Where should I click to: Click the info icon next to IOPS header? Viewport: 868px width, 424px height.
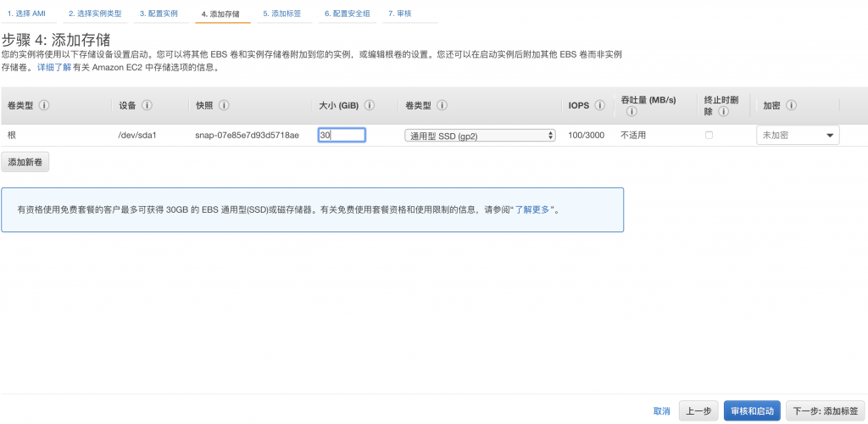point(599,105)
